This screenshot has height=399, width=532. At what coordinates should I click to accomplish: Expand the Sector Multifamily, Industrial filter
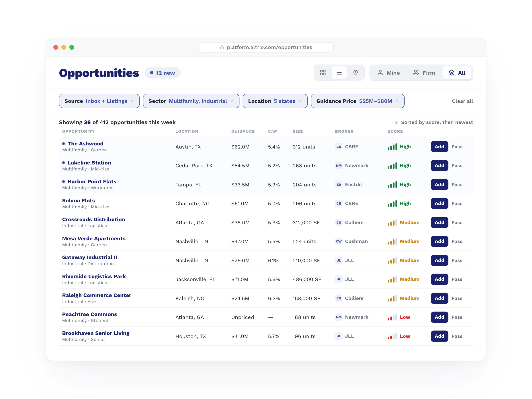click(191, 101)
